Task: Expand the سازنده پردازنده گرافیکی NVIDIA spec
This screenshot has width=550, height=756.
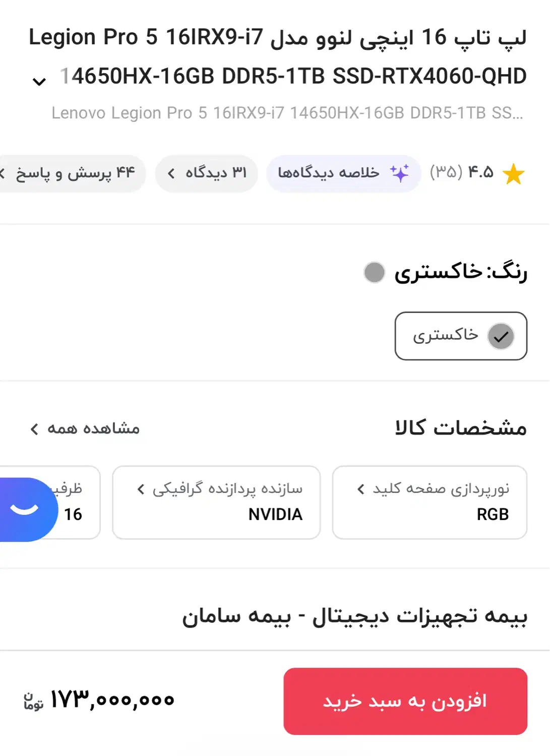Action: [217, 501]
